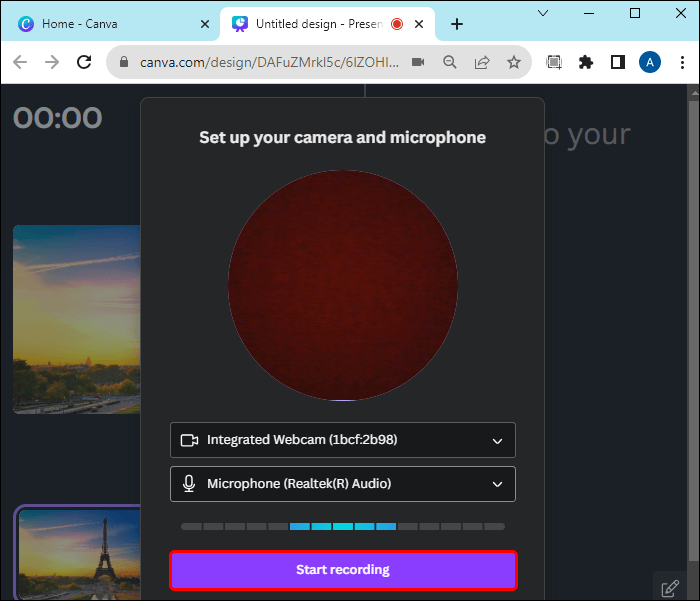This screenshot has height=601, width=700.
Task: Click the circular camera preview
Action: coord(343,285)
